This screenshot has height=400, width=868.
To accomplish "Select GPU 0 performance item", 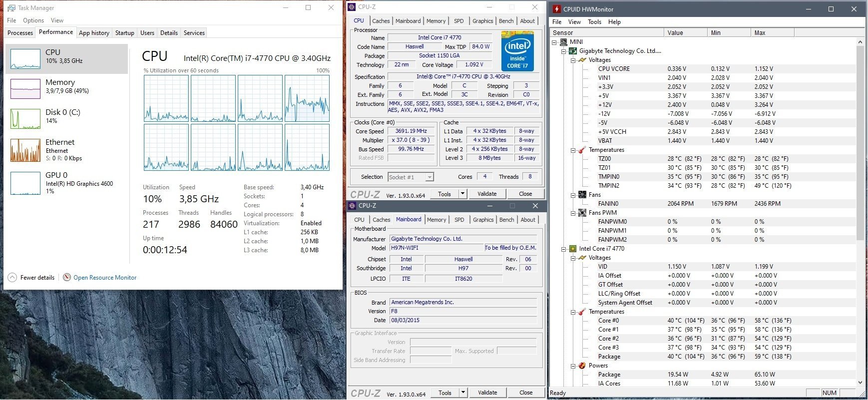I will pos(66,183).
